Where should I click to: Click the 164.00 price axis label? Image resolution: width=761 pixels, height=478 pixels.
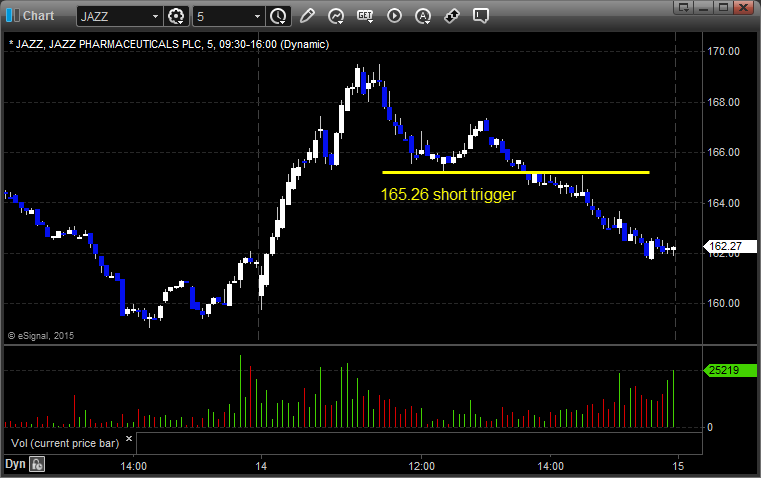(723, 203)
